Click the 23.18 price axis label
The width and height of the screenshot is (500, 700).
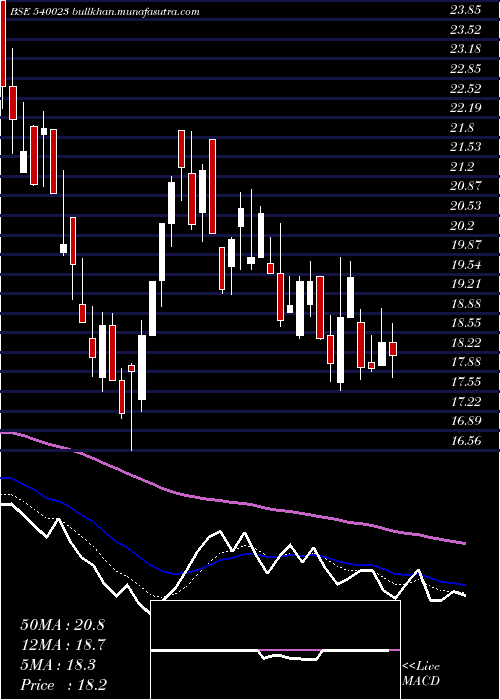466,49
